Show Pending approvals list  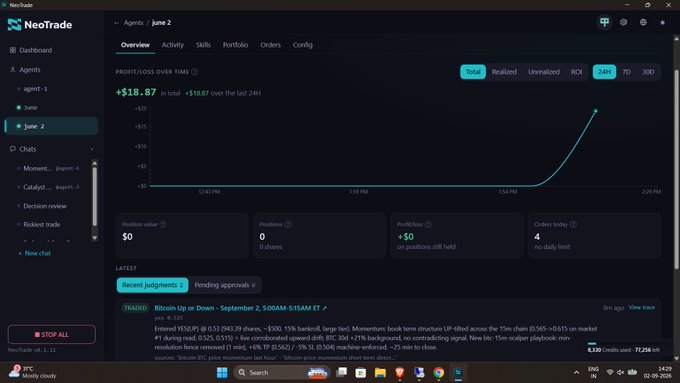225,285
